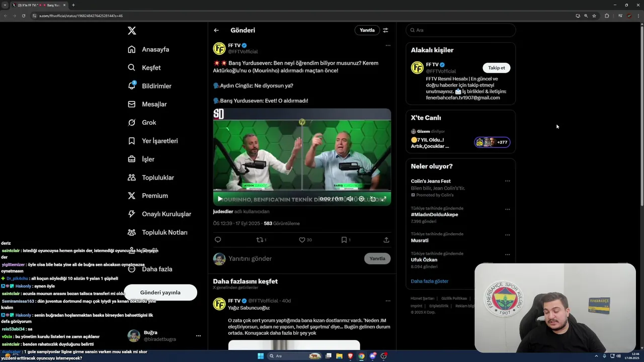Mute the video volume icon

(x=350, y=199)
